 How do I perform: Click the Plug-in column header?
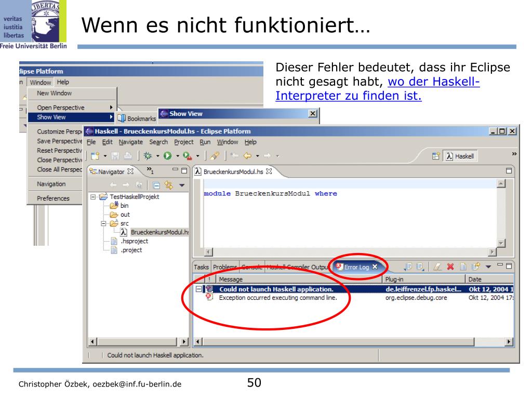click(423, 279)
